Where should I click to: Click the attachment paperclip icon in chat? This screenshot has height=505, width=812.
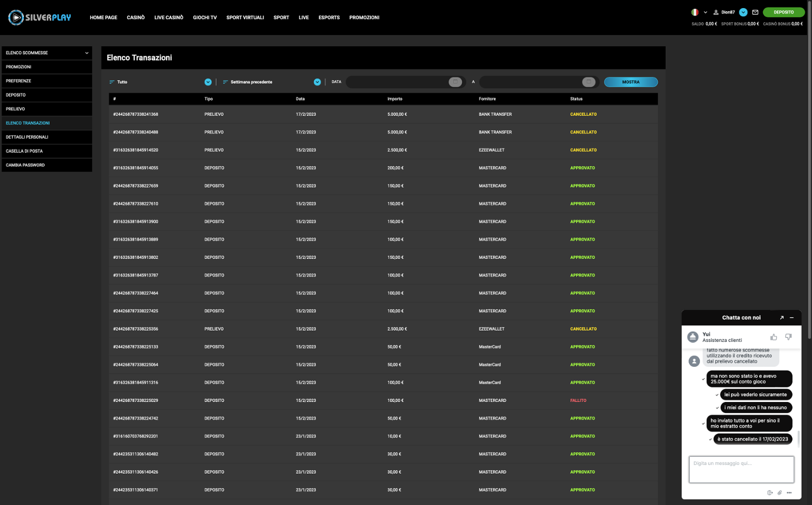[x=780, y=493]
